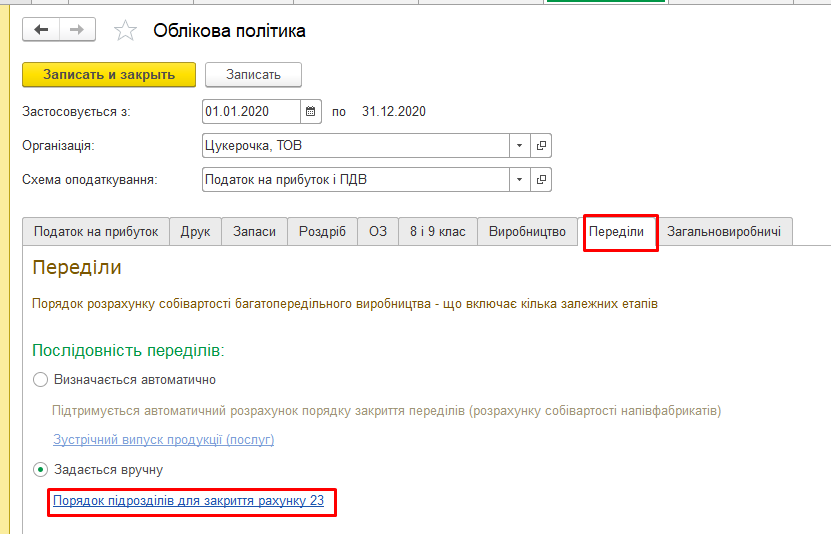Open the ОЗ tab
Image resolution: width=831 pixels, height=534 pixels.
377,231
